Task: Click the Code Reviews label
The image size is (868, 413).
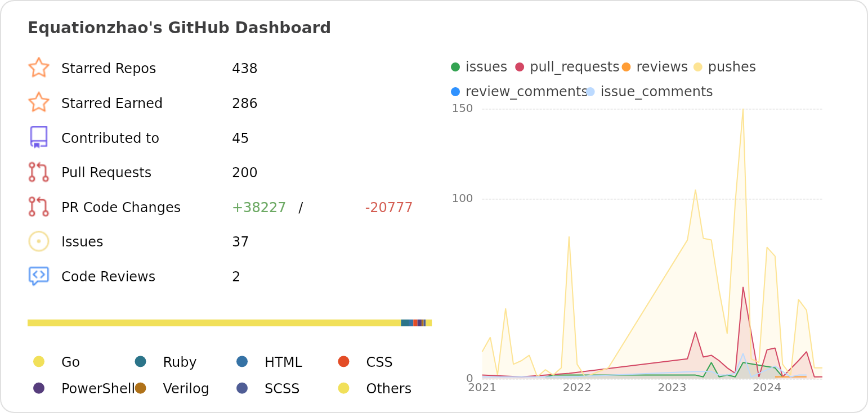Action: point(108,277)
